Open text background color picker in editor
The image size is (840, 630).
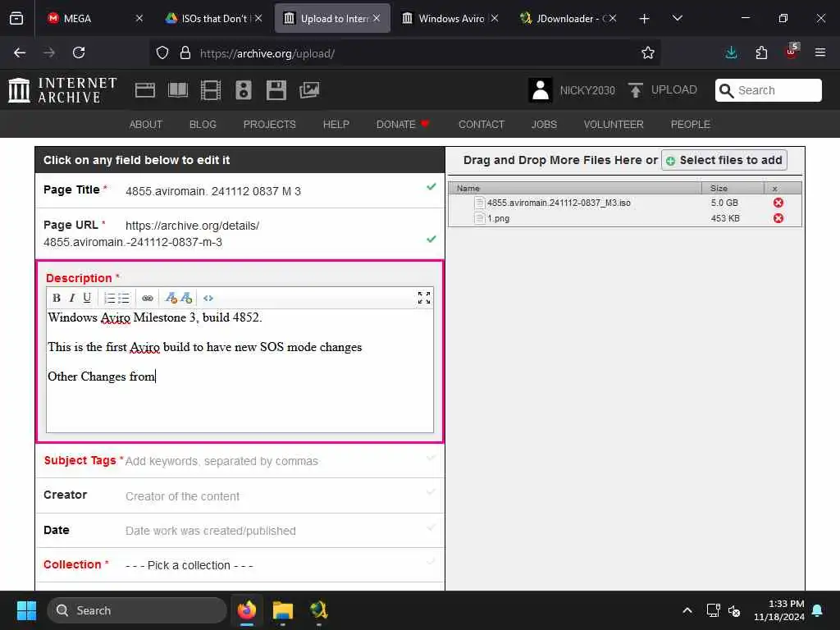[186, 298]
